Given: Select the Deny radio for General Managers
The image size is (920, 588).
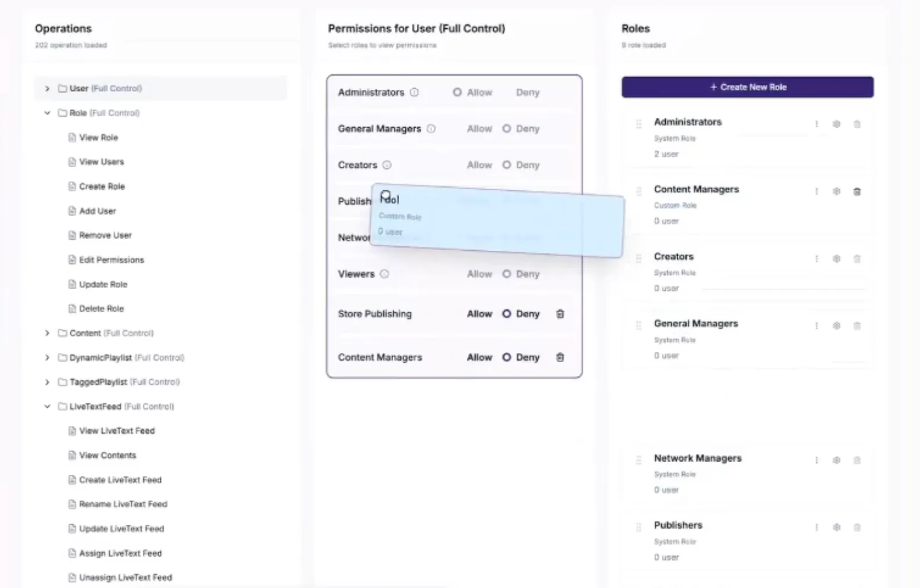Looking at the screenshot, I should (x=506, y=129).
